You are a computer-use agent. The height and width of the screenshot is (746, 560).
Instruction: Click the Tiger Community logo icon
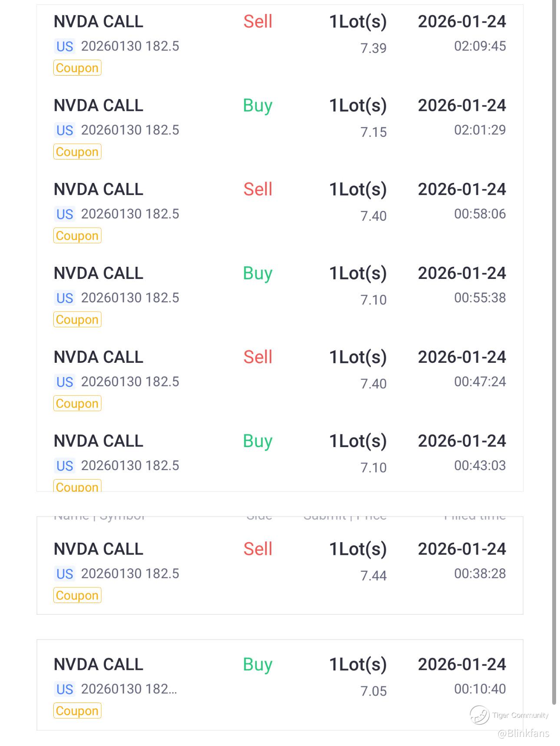[x=479, y=715]
